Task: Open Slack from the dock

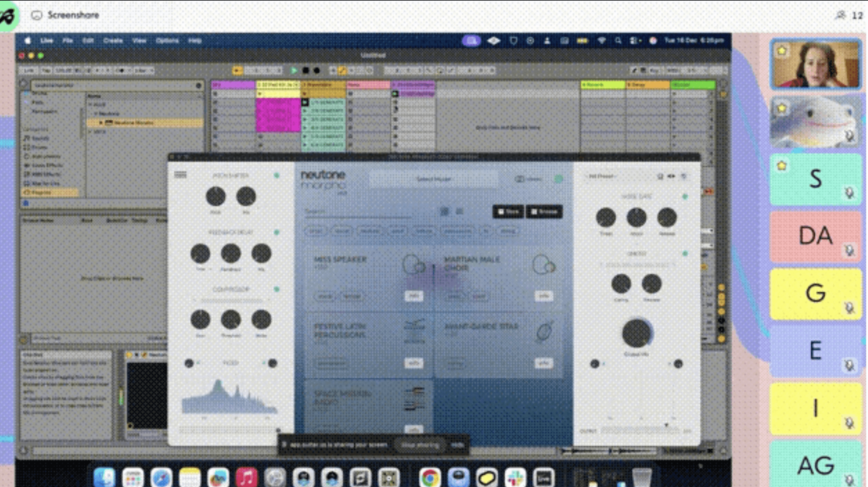Action: point(515,478)
